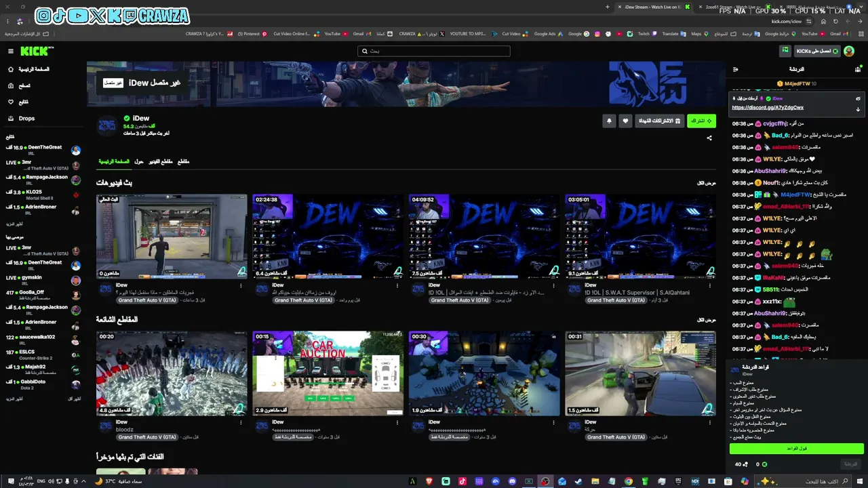
Task: Open TikTok app in taskbar
Action: (x=462, y=481)
